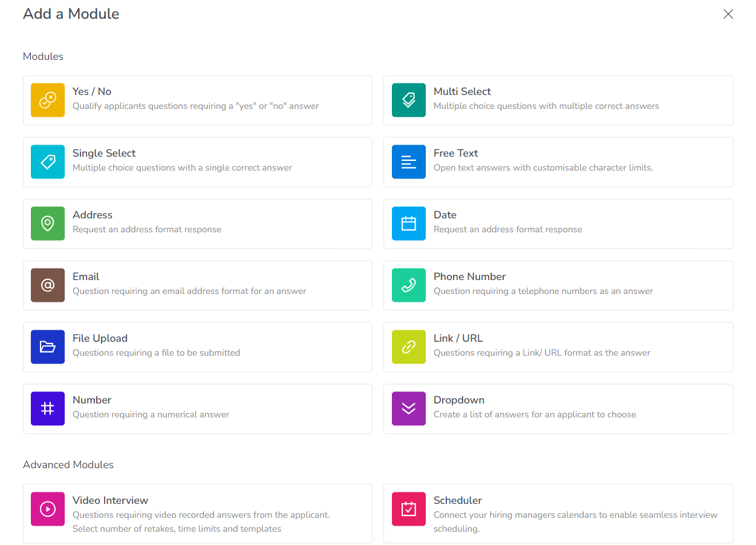756x545 pixels.
Task: Pick the green Phone Number handset icon
Action: (x=409, y=286)
